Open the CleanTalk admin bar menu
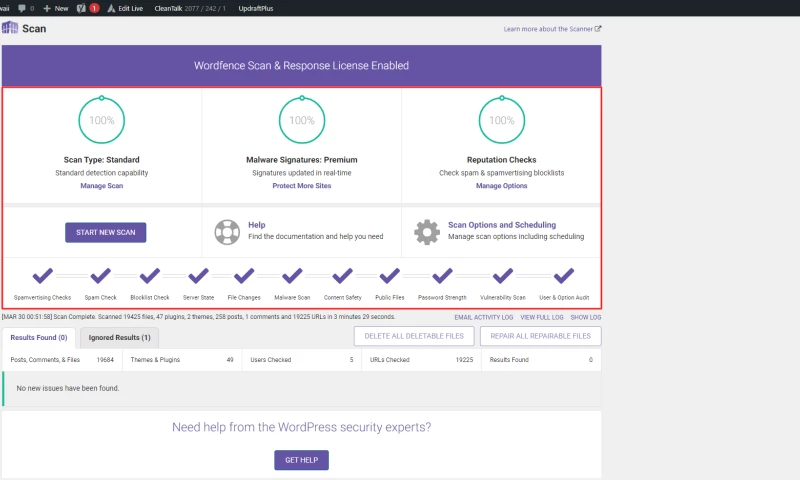Image resolution: width=800 pixels, height=480 pixels. pos(190,8)
